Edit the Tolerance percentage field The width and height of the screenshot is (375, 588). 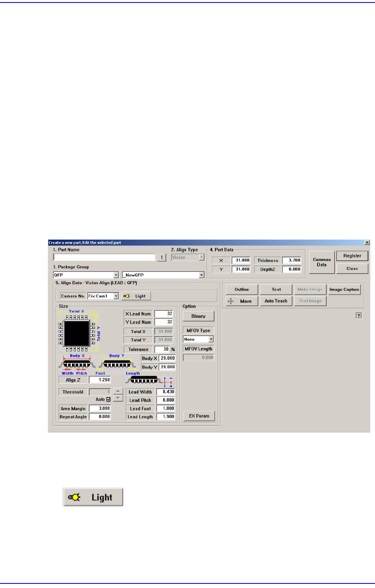coord(162,350)
